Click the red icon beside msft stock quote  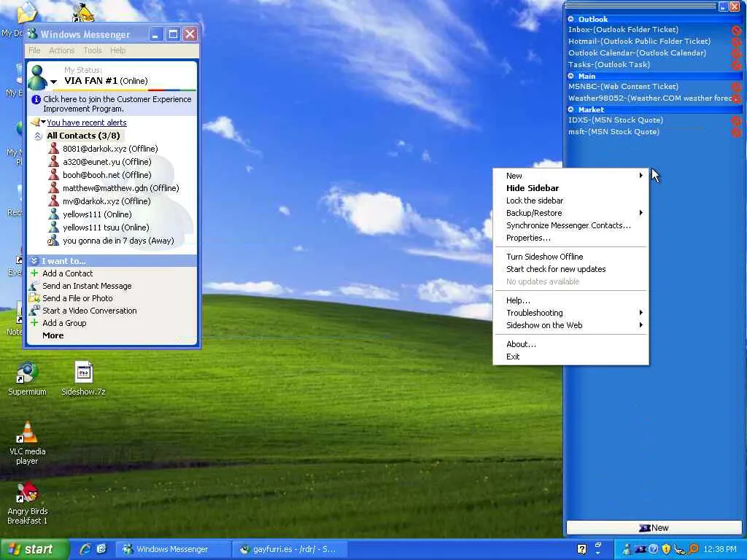736,133
